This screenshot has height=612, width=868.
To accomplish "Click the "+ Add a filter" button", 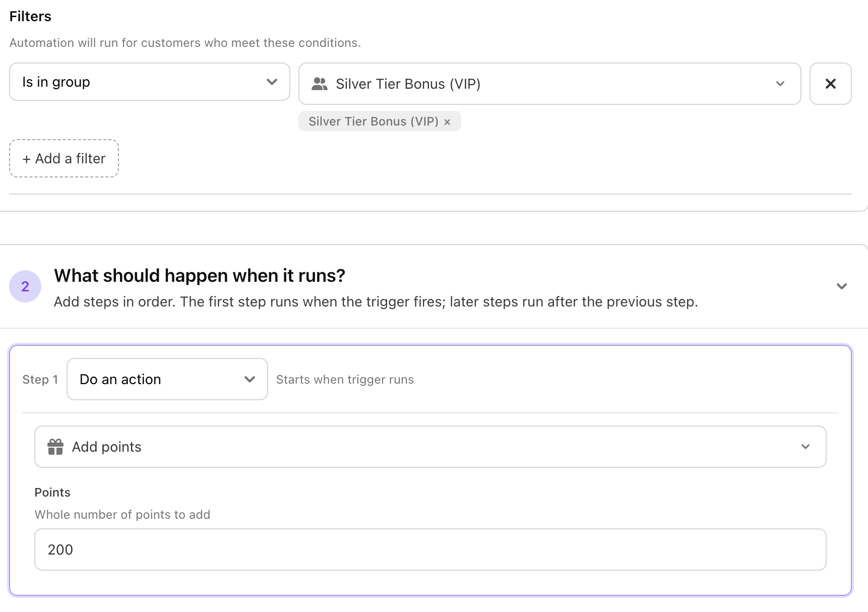I will (64, 158).
